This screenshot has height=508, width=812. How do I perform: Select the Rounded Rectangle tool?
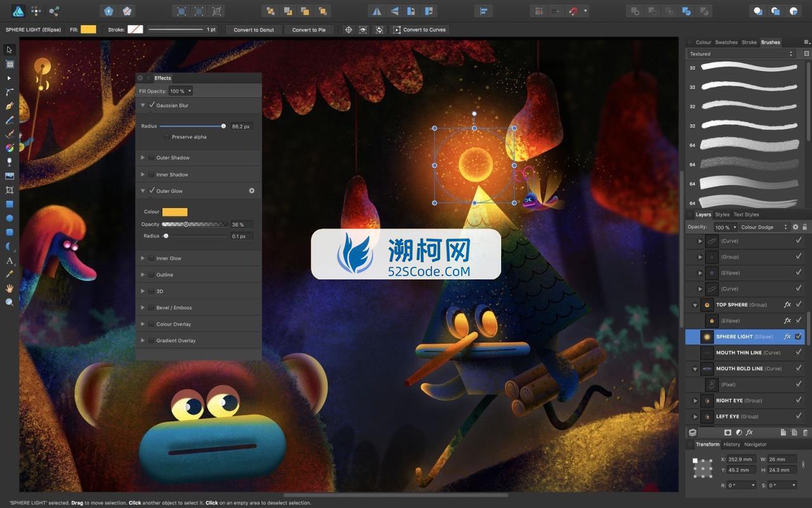[10, 232]
